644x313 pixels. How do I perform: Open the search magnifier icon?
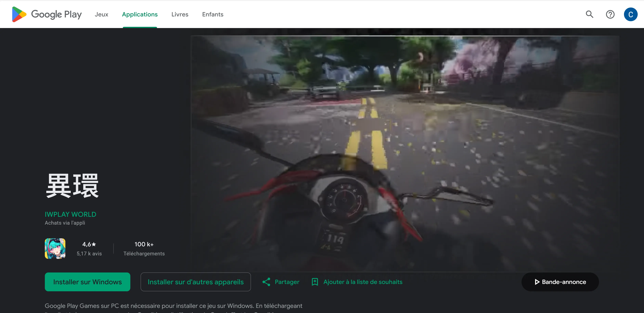[589, 14]
